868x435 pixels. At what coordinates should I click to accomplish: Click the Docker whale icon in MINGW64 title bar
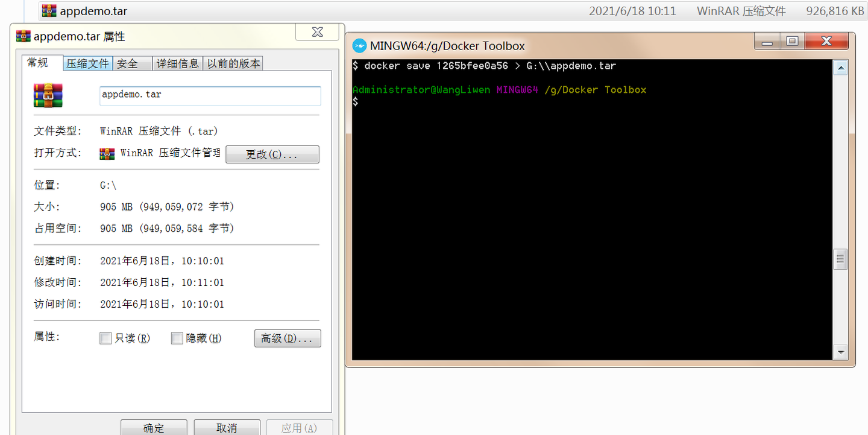359,46
